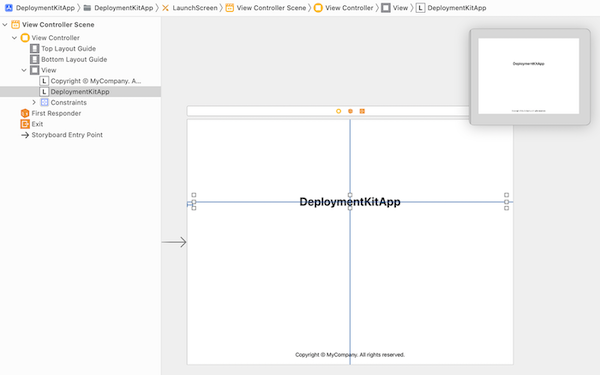The width and height of the screenshot is (600, 375).
Task: Click the DeploymentKitApp project icon in breadcrumb
Action: [x=8, y=8]
